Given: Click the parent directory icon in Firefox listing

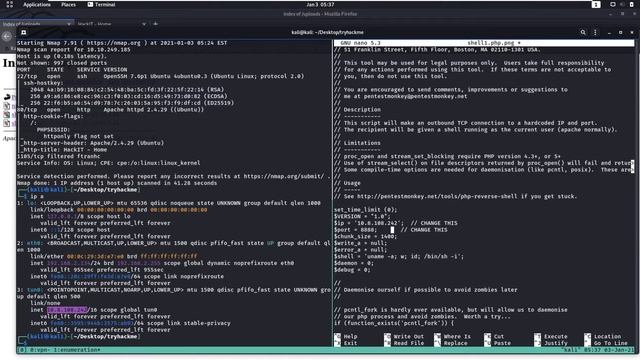Looking at the screenshot, I should pos(7,97).
